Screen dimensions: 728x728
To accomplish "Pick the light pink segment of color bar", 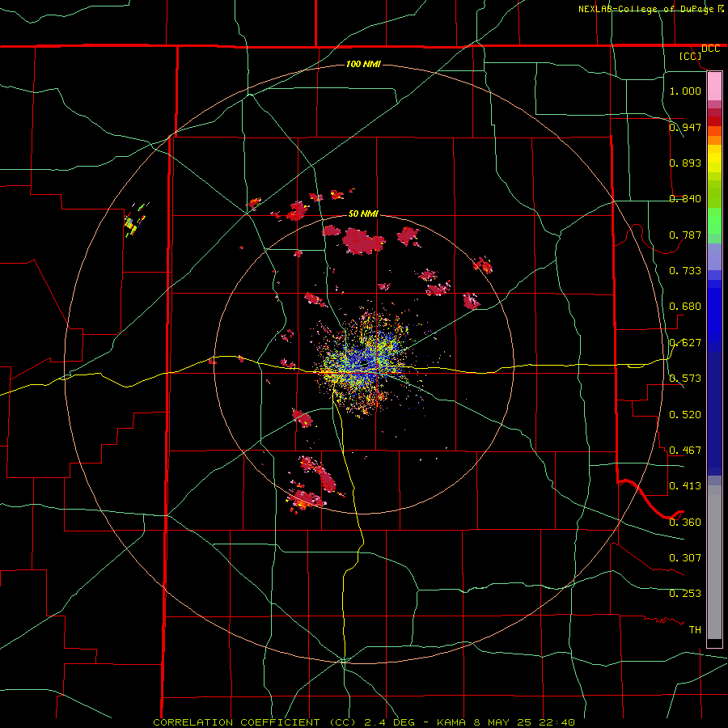I will pos(714,87).
